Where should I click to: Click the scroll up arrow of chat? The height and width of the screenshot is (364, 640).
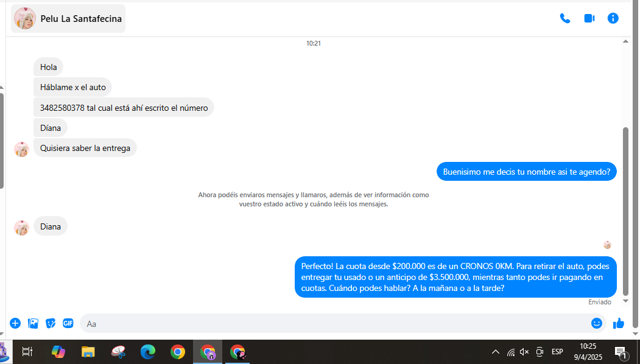click(625, 41)
